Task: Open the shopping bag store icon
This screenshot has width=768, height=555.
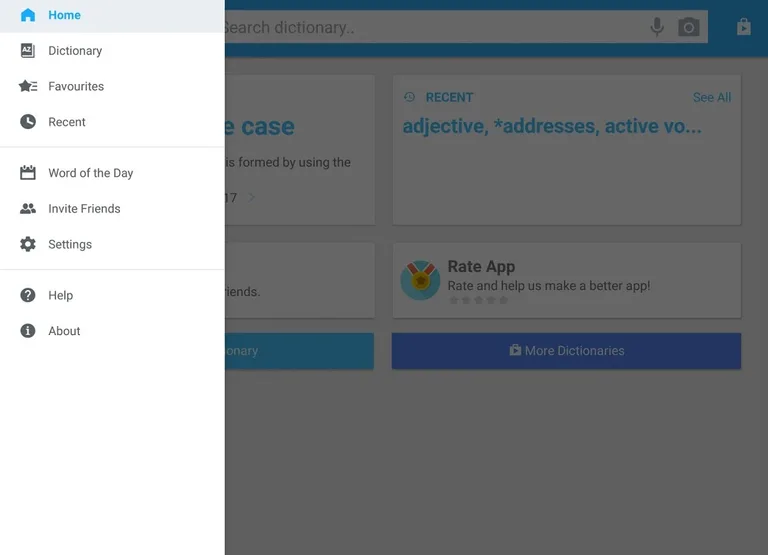Action: [743, 27]
